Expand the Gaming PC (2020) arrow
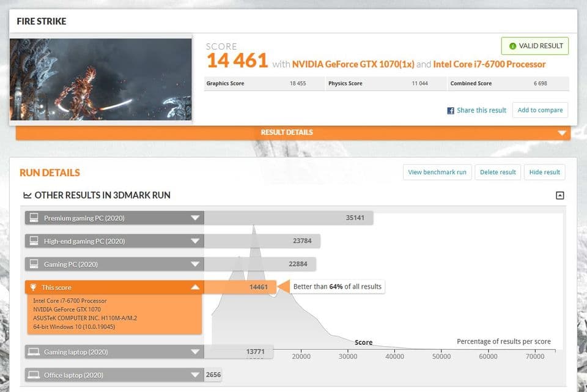 click(x=195, y=264)
